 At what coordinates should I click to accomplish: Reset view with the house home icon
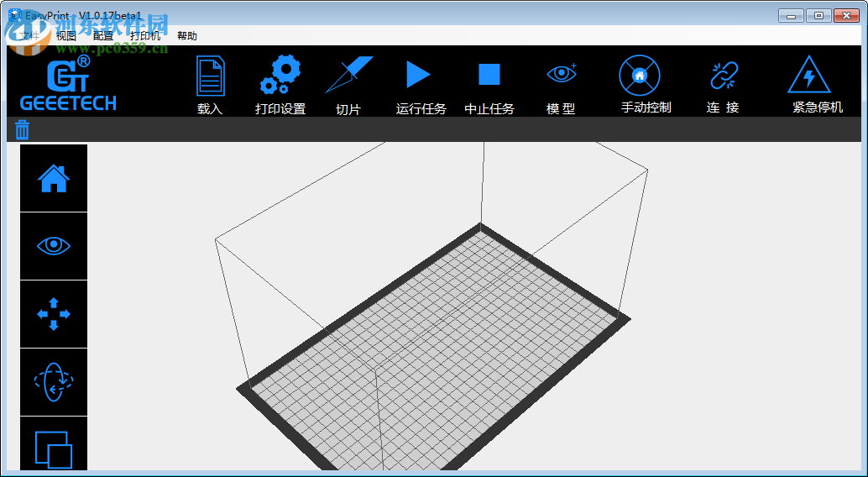(54, 178)
